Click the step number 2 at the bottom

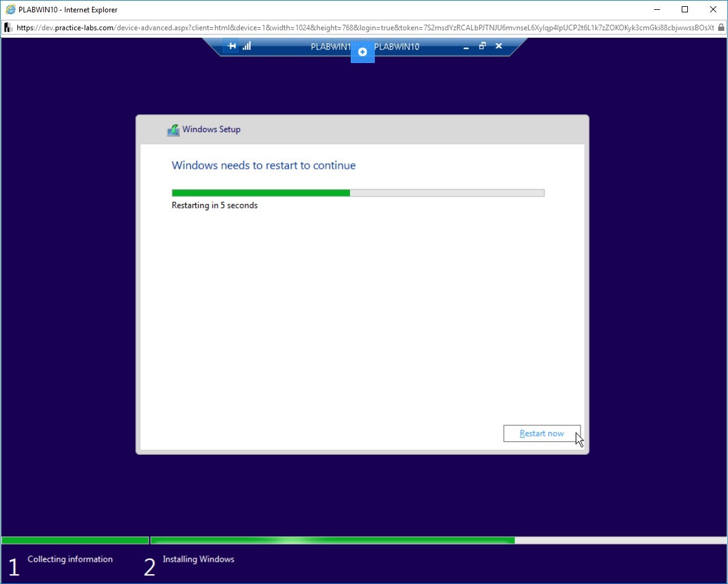pos(149,567)
